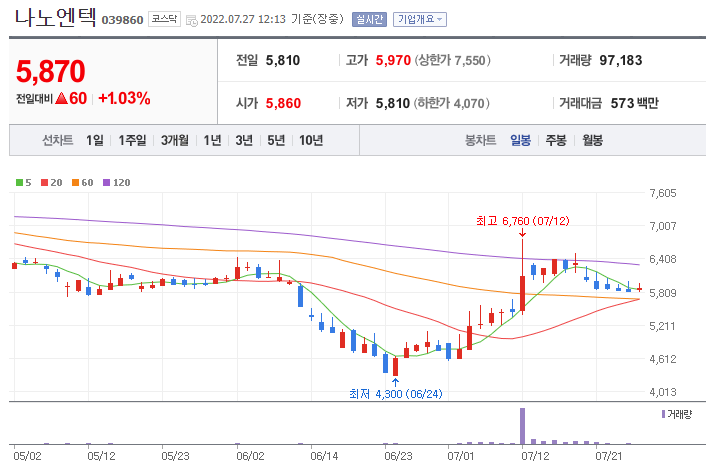The height and width of the screenshot is (467, 706).
Task: Click the clock icon beside the date
Action: pos(192,21)
